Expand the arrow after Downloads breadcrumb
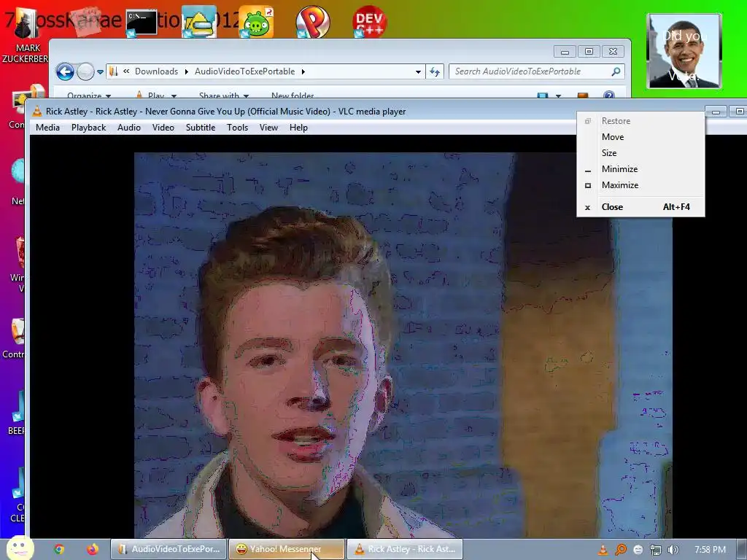This screenshot has height=560, width=747. (186, 72)
